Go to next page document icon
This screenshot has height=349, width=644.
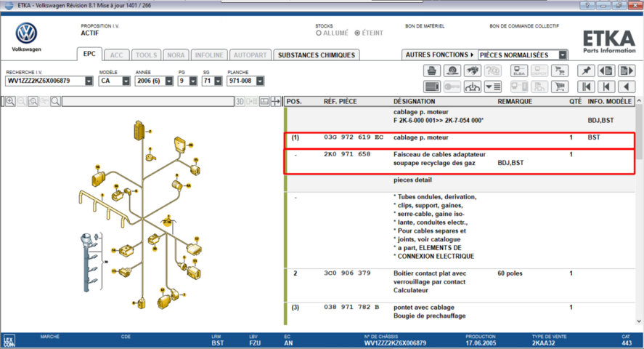tap(627, 71)
